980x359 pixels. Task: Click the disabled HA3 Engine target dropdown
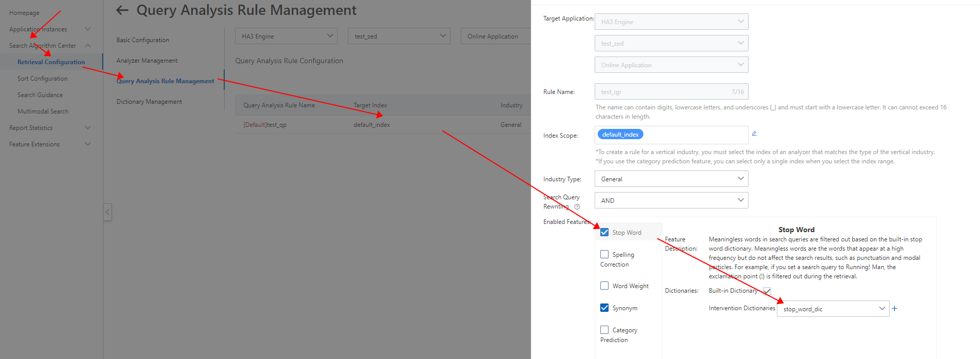tap(671, 22)
